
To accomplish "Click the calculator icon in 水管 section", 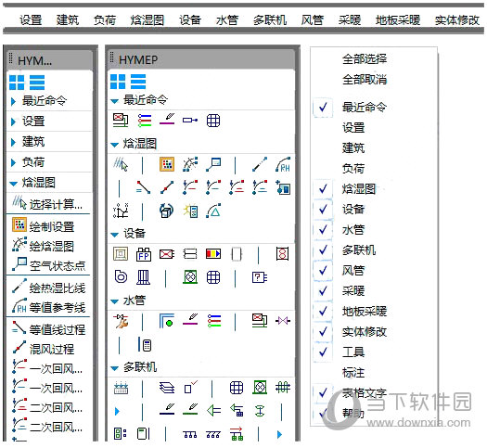I will (x=146, y=345).
